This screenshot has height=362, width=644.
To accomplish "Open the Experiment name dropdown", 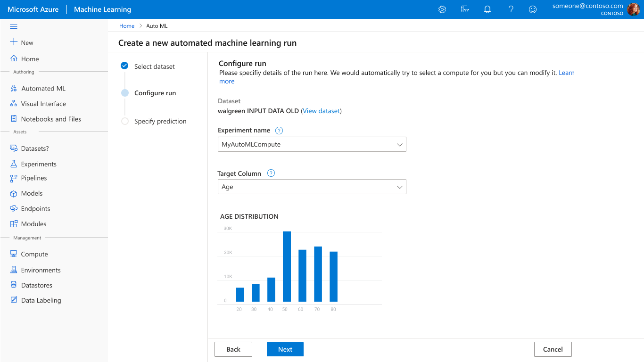I will click(312, 144).
